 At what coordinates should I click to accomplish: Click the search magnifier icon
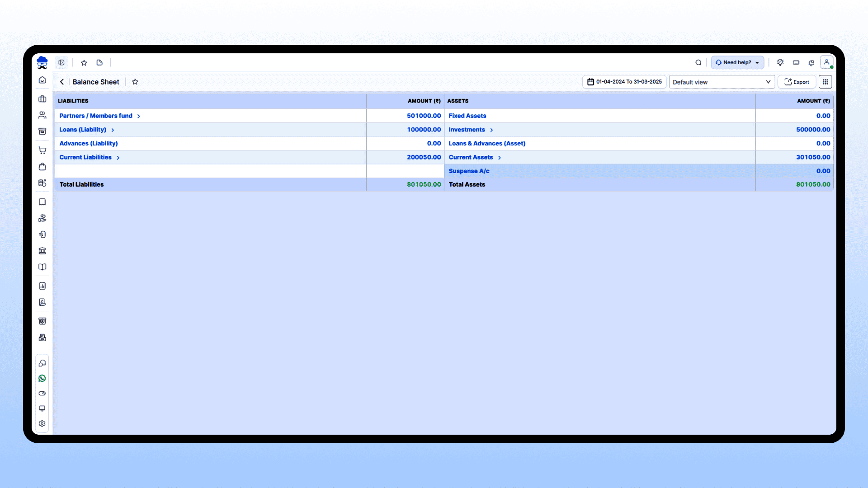(698, 62)
